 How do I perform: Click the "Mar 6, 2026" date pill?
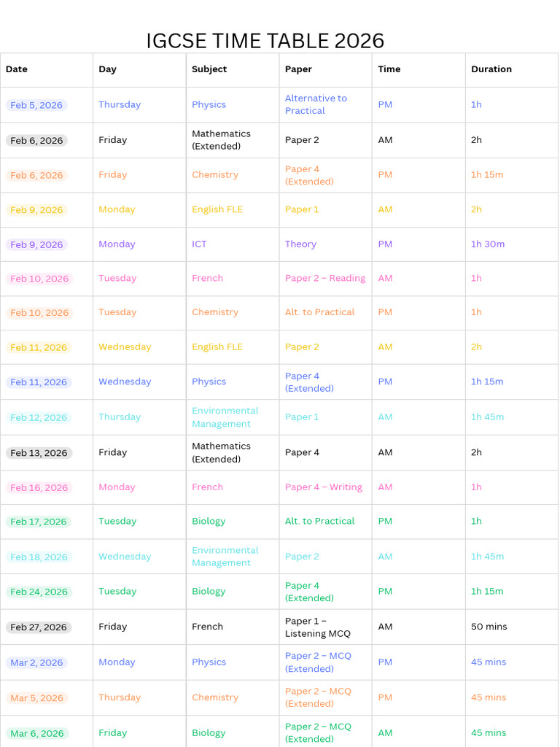pyautogui.click(x=37, y=734)
